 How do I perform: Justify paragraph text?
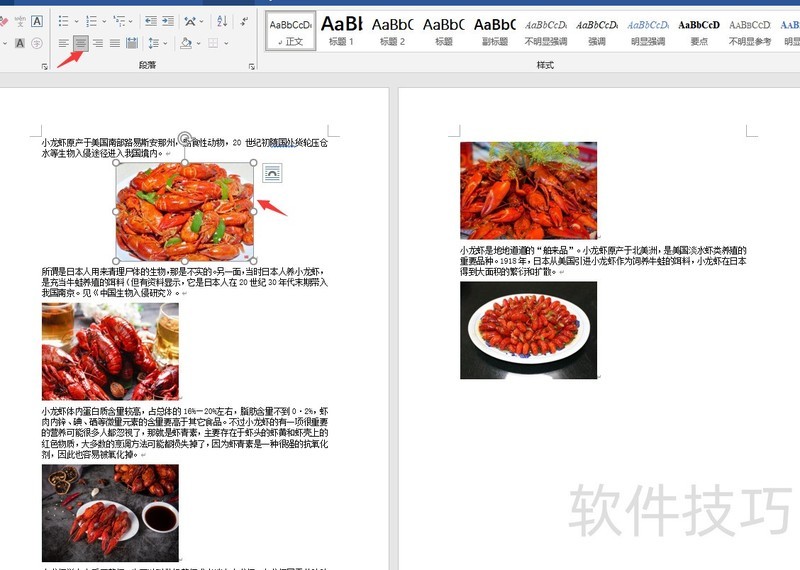[x=115, y=43]
